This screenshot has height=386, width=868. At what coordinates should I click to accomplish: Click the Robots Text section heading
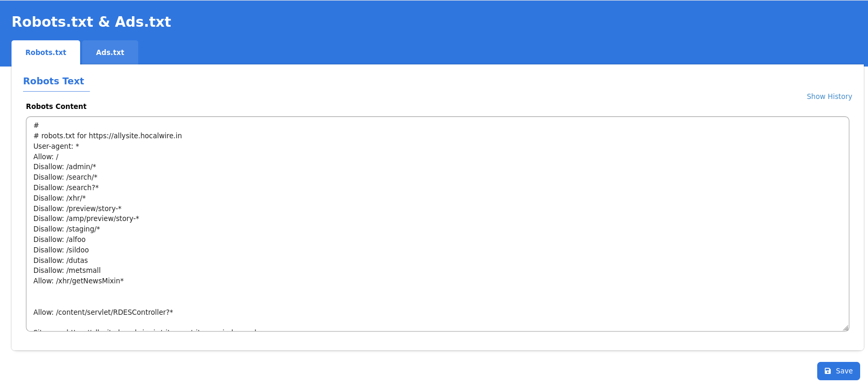[x=53, y=81]
